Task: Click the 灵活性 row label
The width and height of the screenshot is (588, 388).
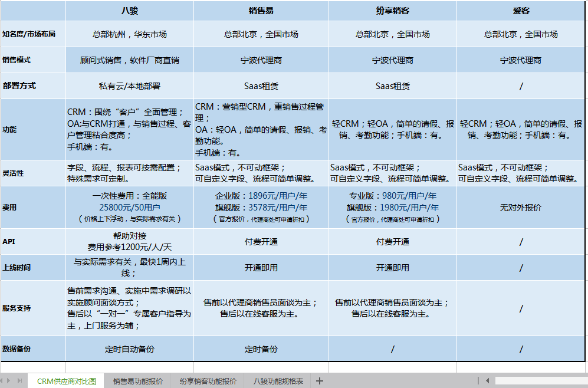Action: click(x=33, y=173)
